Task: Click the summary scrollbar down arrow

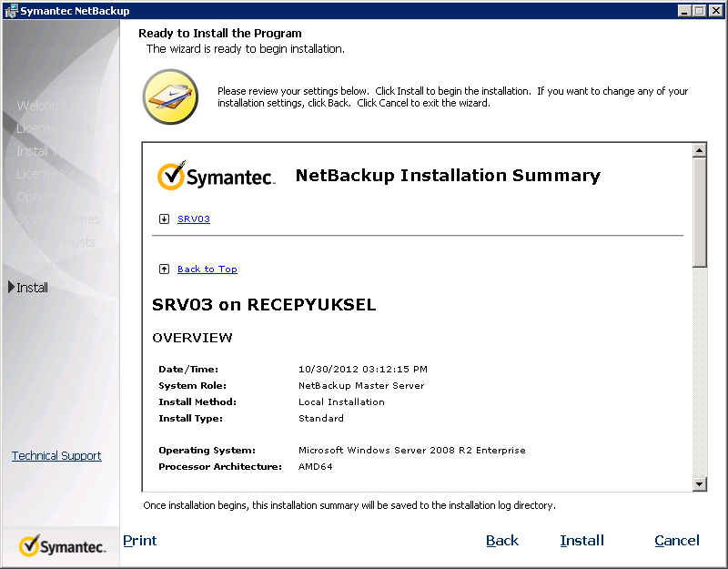Action: tap(699, 484)
